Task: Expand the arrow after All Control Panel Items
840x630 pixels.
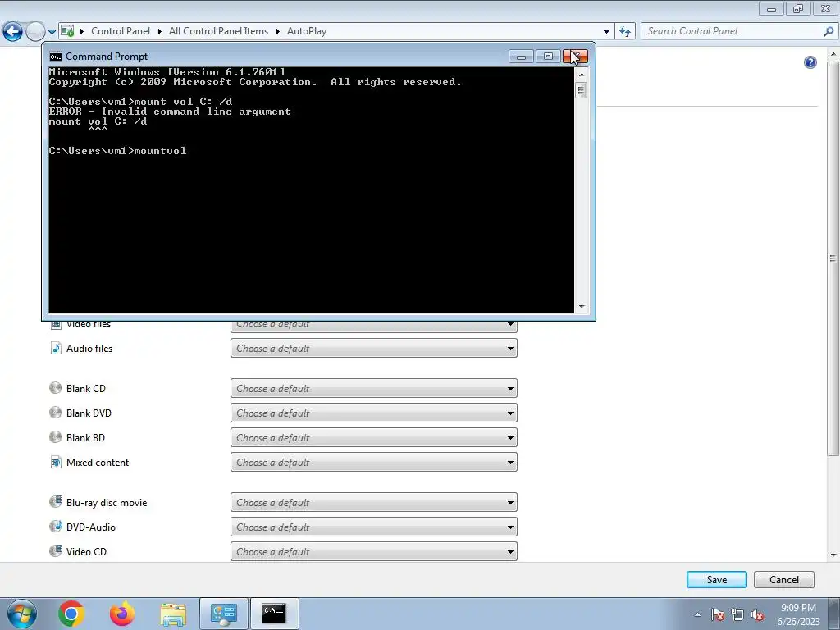Action: point(277,32)
